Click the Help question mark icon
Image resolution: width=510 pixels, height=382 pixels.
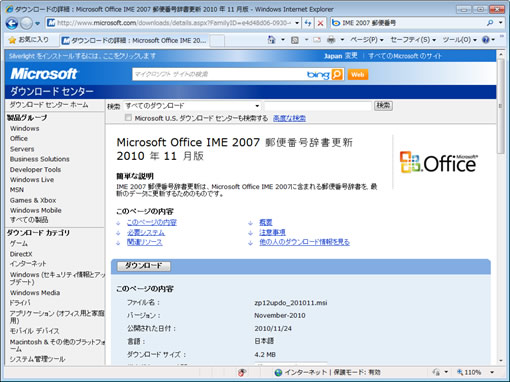tap(486, 40)
